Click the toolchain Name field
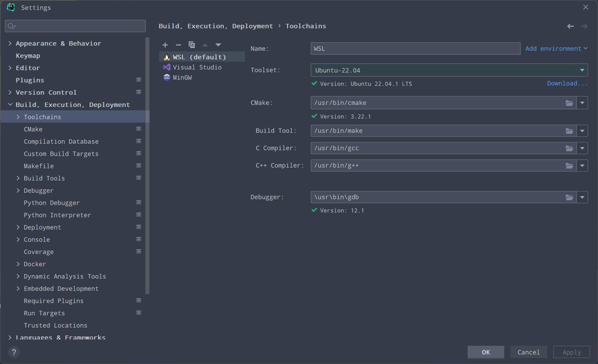Viewport: 598px width, 364px height. [415, 49]
